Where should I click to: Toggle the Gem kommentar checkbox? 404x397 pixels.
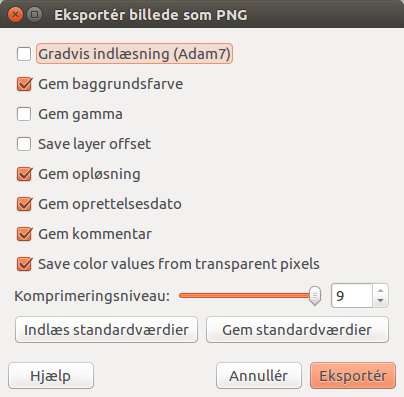point(24,234)
